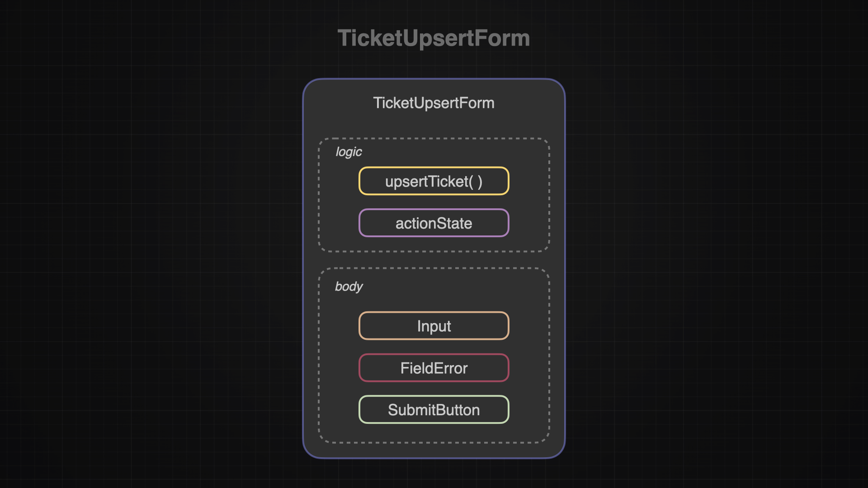Screen dimensions: 868x488
Task: Click empty space right of Input node
Action: click(x=529, y=326)
